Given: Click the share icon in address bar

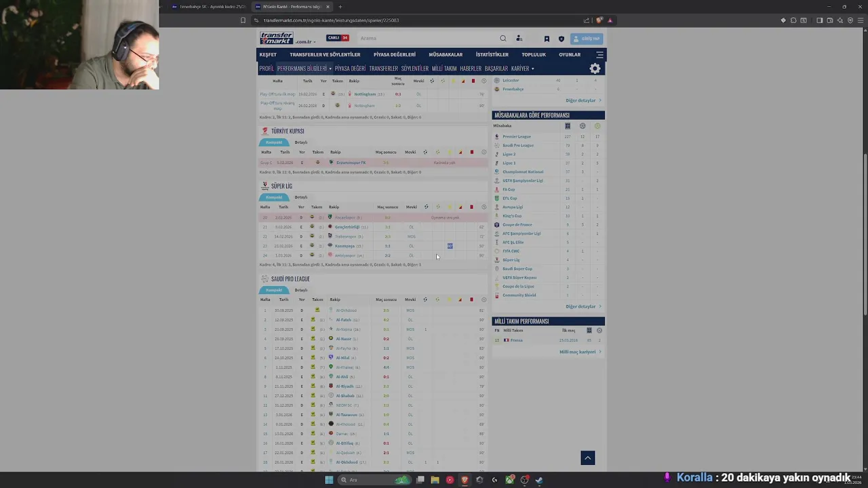Looking at the screenshot, I should 587,20.
